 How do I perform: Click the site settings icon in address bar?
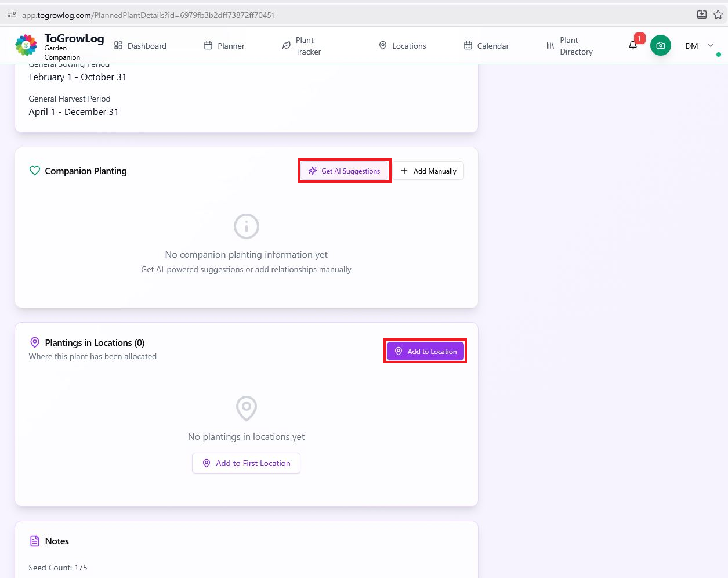(x=12, y=15)
